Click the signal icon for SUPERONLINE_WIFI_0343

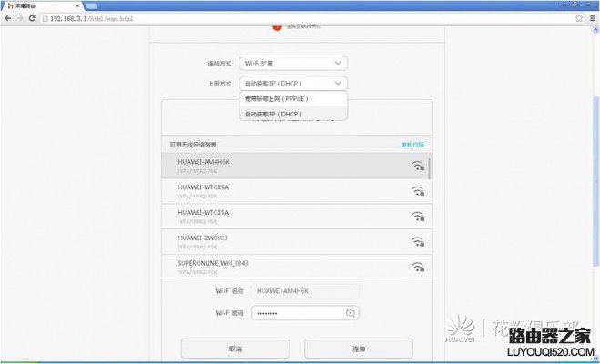click(x=418, y=267)
